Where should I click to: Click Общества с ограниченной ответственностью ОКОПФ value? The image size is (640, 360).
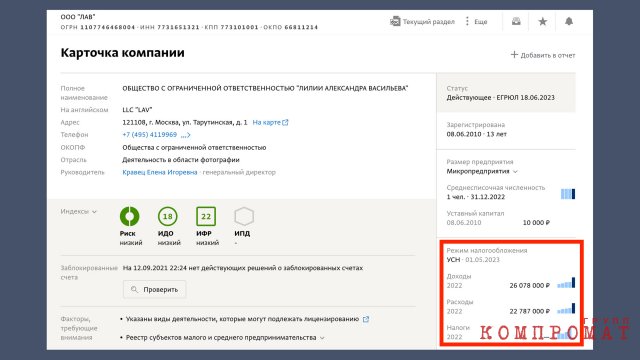click(194, 147)
